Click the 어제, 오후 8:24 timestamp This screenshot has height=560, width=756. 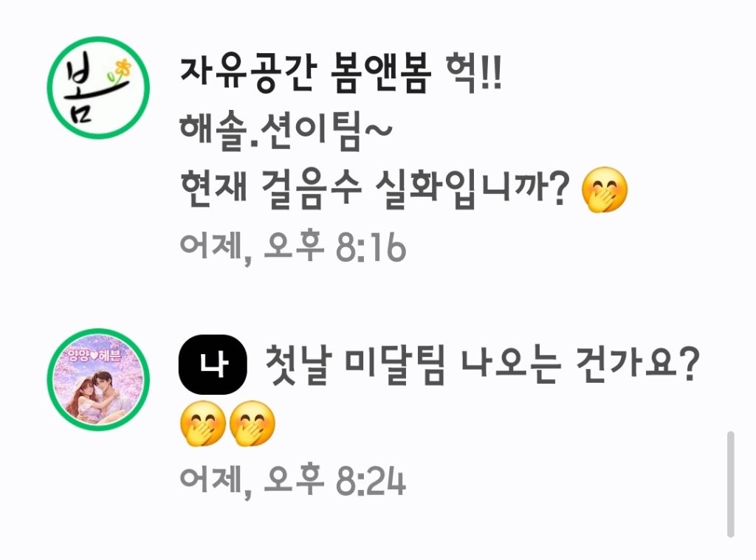pyautogui.click(x=292, y=480)
